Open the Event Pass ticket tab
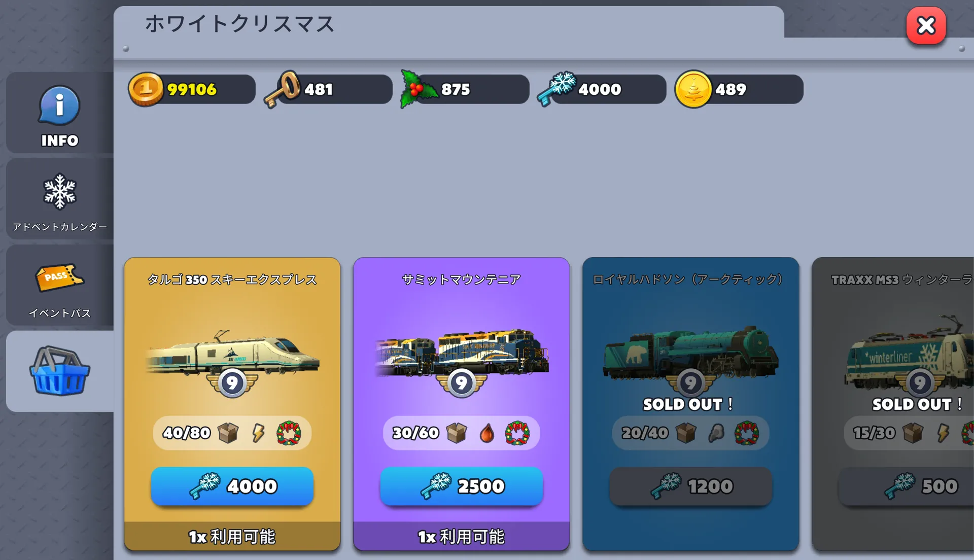Screen dimensions: 974x560 (60, 285)
